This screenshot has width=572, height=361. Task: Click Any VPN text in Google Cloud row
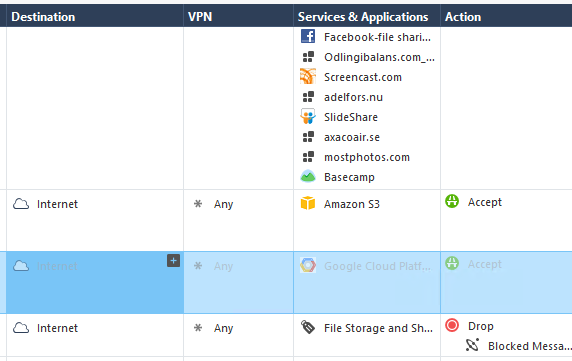tap(224, 266)
